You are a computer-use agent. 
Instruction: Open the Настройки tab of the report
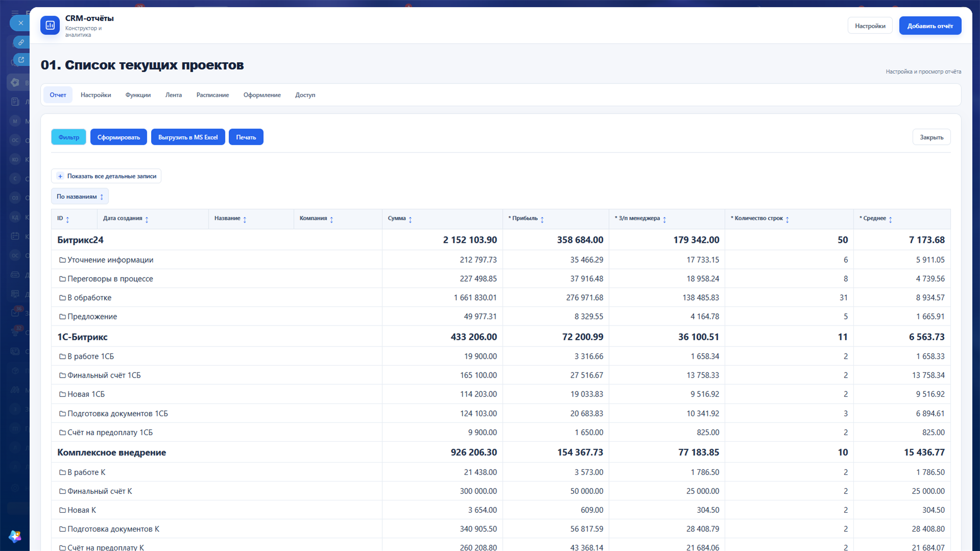tap(95, 95)
